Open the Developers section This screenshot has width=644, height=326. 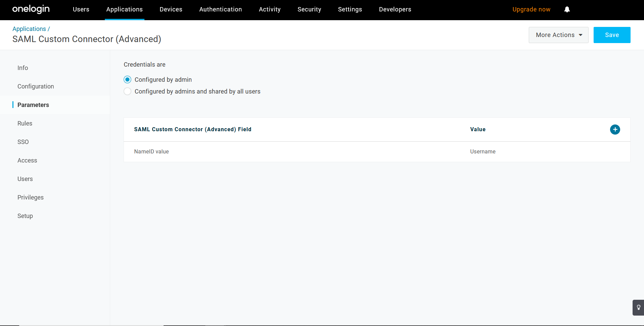coord(395,9)
